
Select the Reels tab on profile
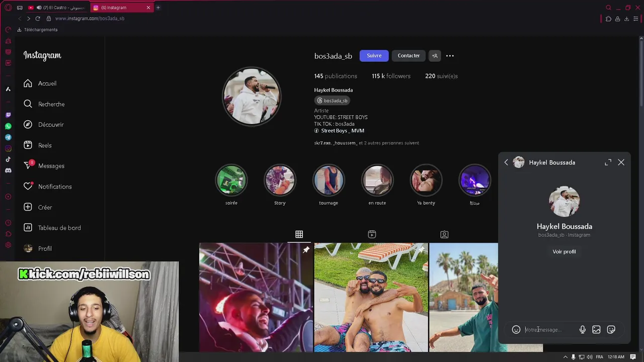372,234
